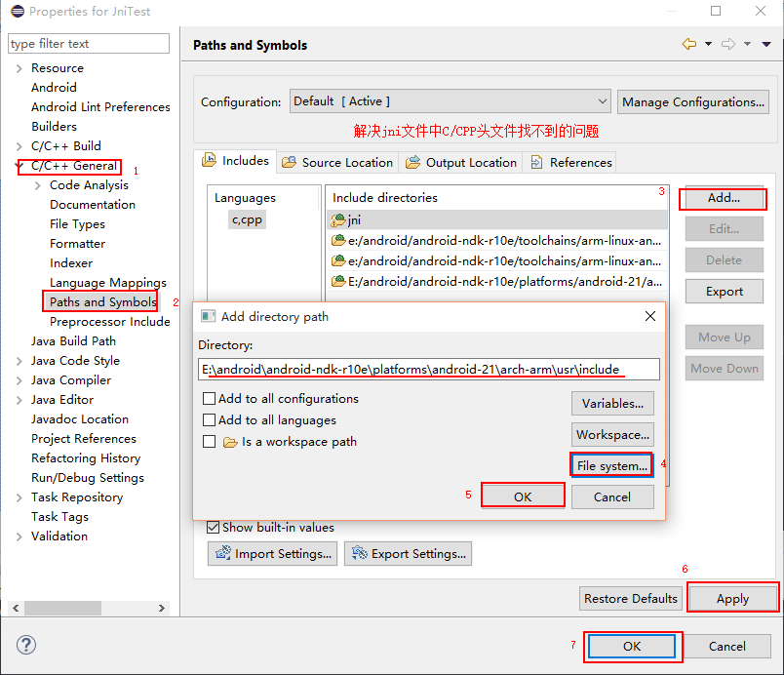Select the Includes tab

[235, 161]
